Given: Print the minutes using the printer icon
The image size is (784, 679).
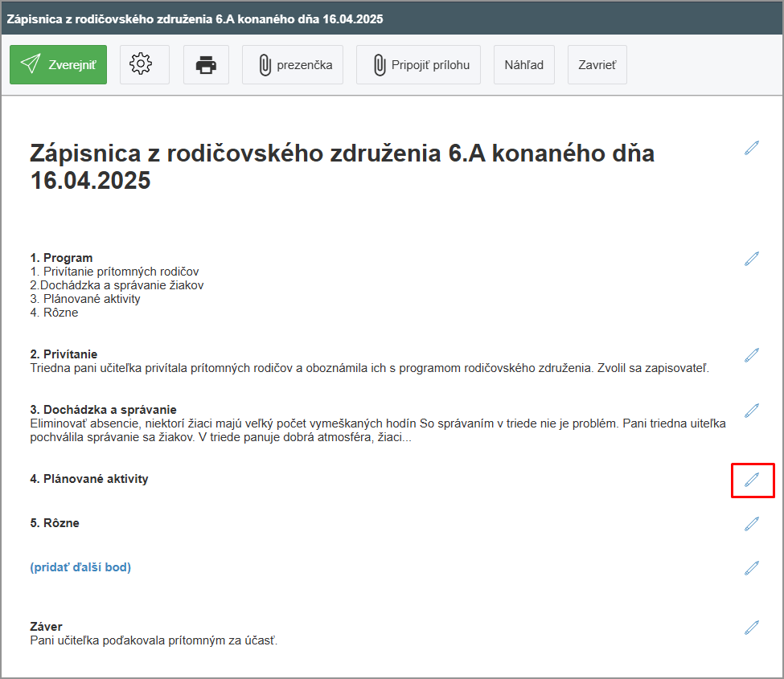Looking at the screenshot, I should pyautogui.click(x=206, y=65).
